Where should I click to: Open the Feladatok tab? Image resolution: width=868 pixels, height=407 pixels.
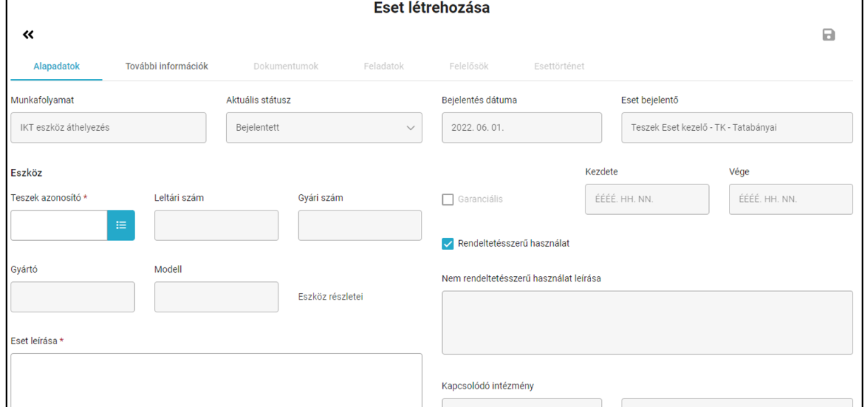click(x=384, y=66)
